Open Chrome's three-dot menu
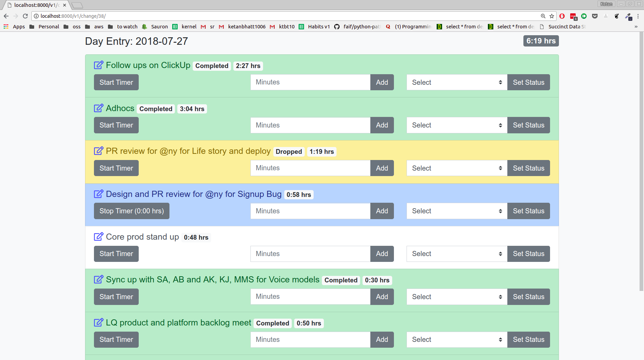This screenshot has width=644, height=360. (638, 16)
